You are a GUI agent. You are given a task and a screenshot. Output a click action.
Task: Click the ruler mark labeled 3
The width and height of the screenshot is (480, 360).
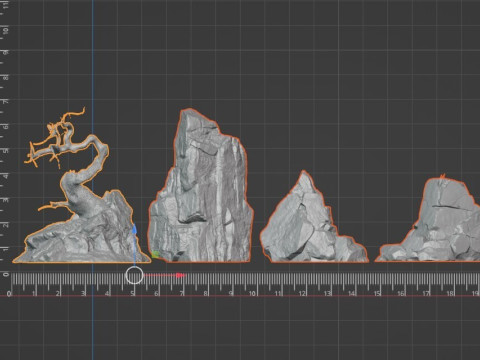point(83,294)
